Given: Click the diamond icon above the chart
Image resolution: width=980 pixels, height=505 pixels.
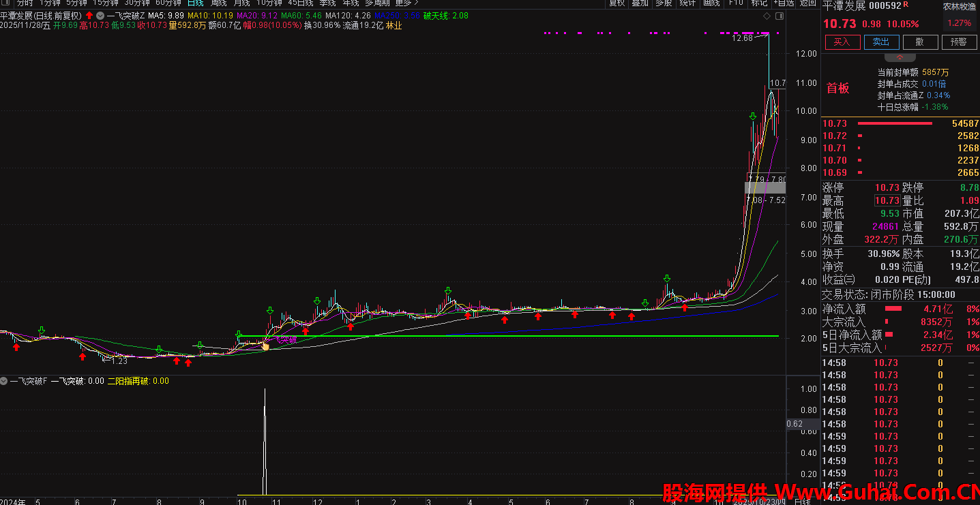Looking at the screenshot, I should point(766,15).
